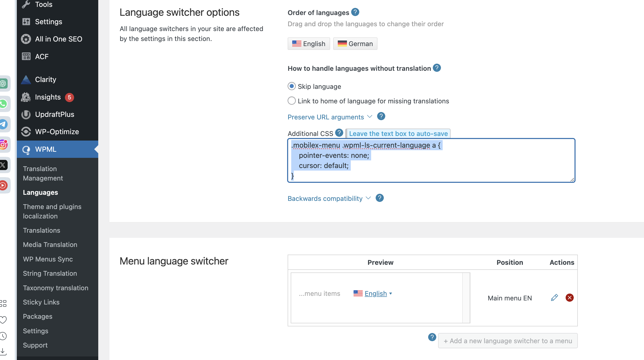Select the Skip language radio option
This screenshot has width=644, height=360.
pyautogui.click(x=292, y=86)
